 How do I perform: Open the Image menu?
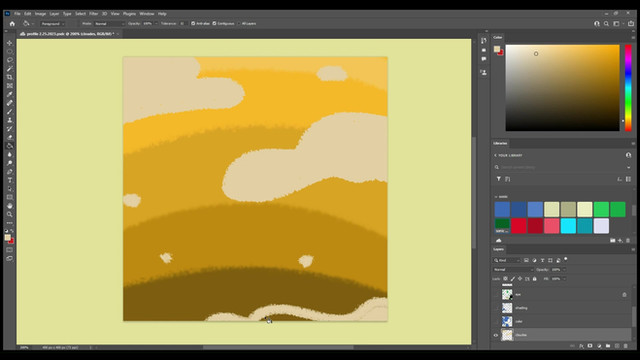(40, 13)
